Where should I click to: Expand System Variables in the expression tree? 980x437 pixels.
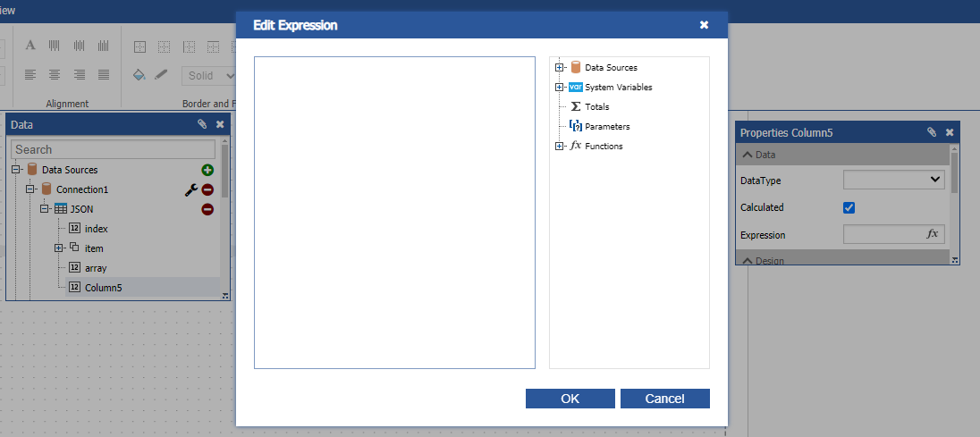560,88
